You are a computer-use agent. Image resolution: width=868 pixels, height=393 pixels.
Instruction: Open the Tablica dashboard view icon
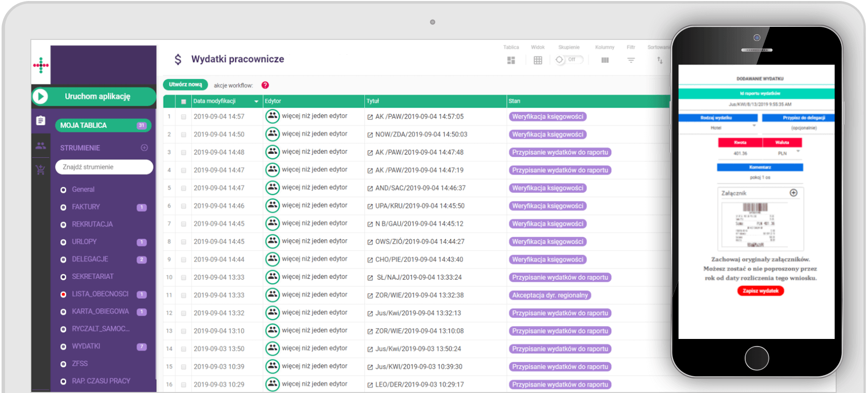[x=511, y=60]
